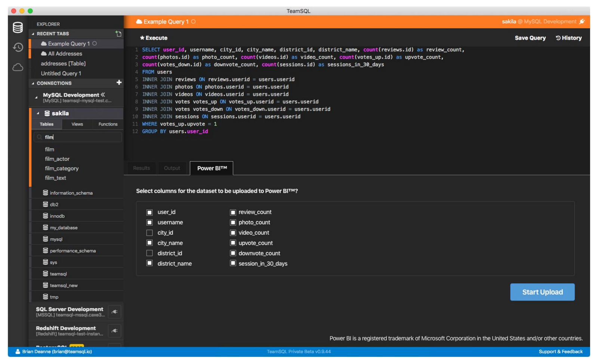Open the history clock sidebar icon
The image size is (595, 364).
pyautogui.click(x=18, y=47)
